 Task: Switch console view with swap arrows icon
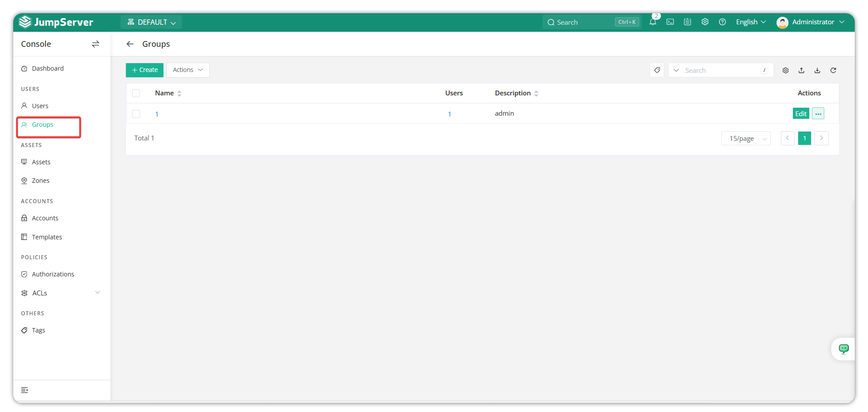point(95,44)
